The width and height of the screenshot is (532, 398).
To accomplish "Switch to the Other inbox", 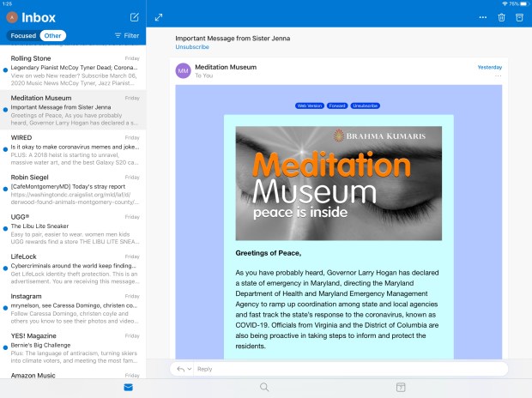I will tap(53, 36).
